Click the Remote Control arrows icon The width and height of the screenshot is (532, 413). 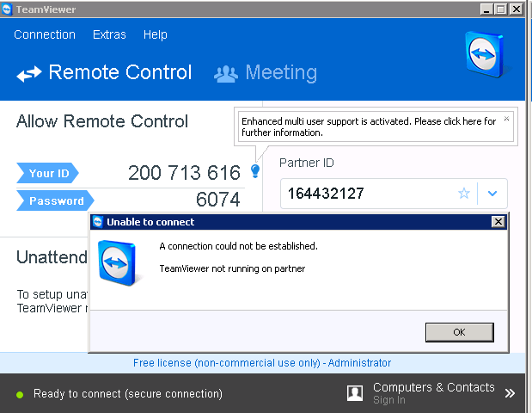[x=29, y=74]
